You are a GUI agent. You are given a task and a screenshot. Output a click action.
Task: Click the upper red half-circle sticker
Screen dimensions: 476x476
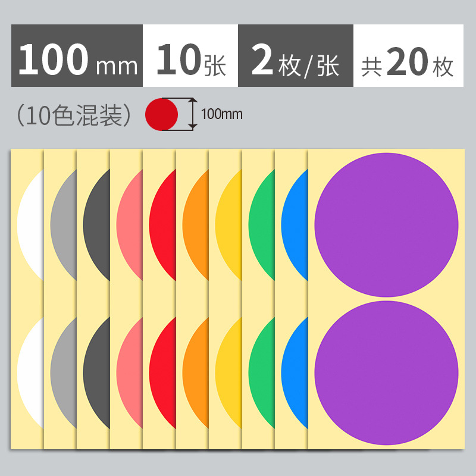coord(163,226)
